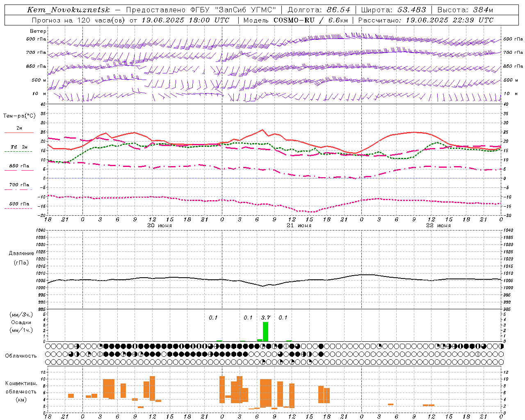Click the 'Давление' pressure panel label
This screenshot has height=420, width=525.
click(x=21, y=253)
